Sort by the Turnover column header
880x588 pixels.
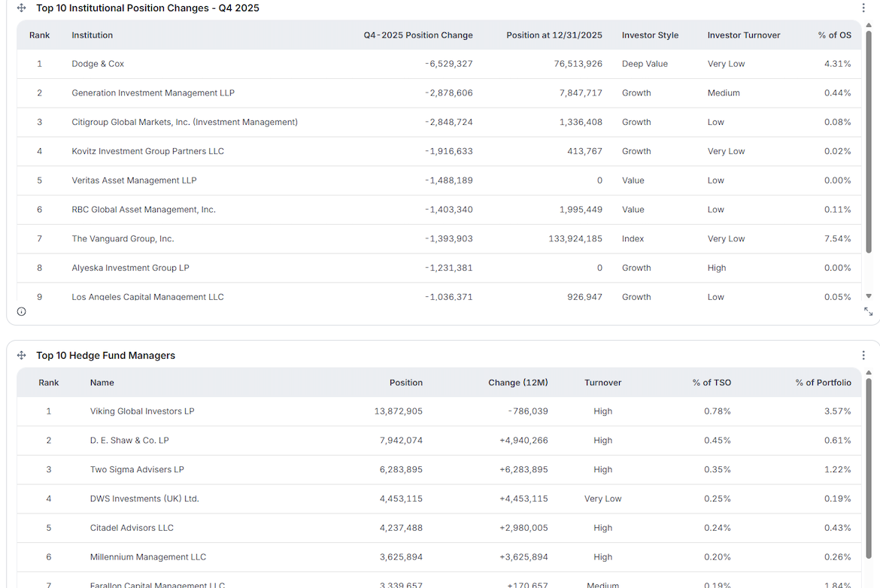pos(602,382)
